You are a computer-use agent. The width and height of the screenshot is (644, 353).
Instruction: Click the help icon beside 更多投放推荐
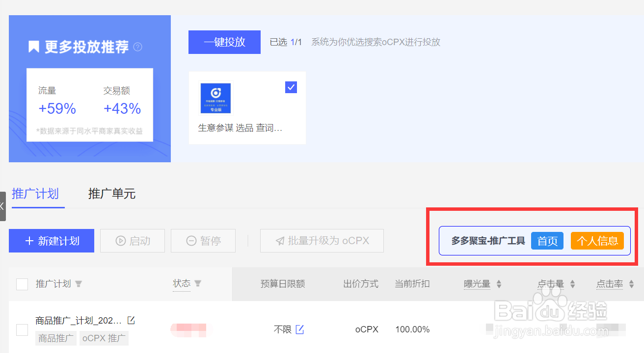coord(138,47)
